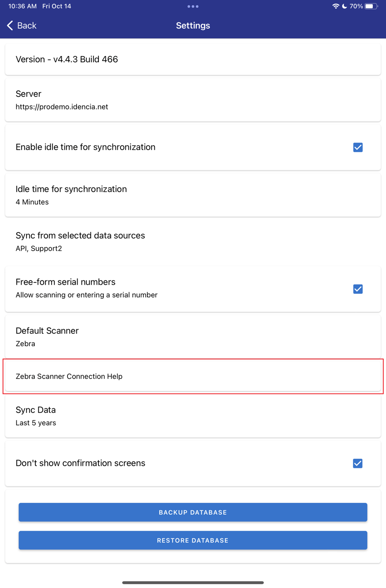The height and width of the screenshot is (588, 386).
Task: Change the Default Scanner from Zebra
Action: click(x=193, y=336)
